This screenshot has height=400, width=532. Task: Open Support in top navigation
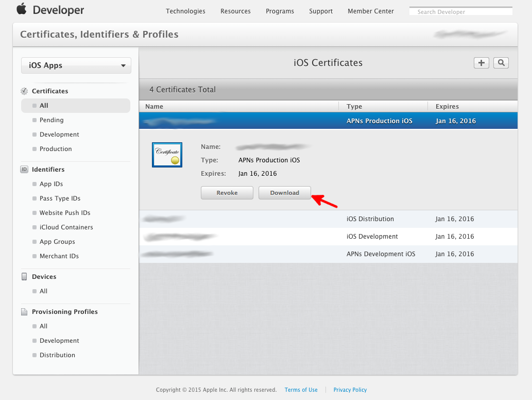[x=321, y=11]
